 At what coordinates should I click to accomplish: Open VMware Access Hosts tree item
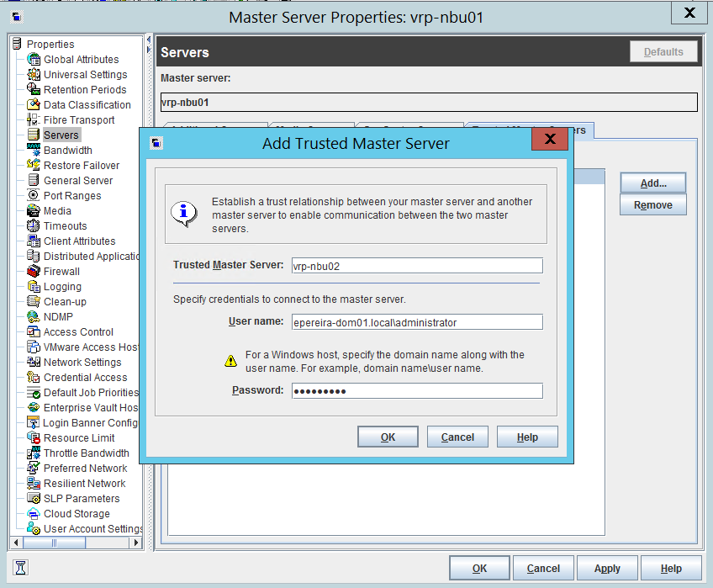(x=82, y=347)
